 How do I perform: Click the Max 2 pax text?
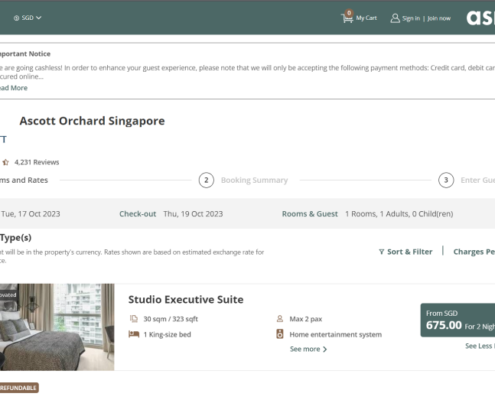(x=306, y=319)
